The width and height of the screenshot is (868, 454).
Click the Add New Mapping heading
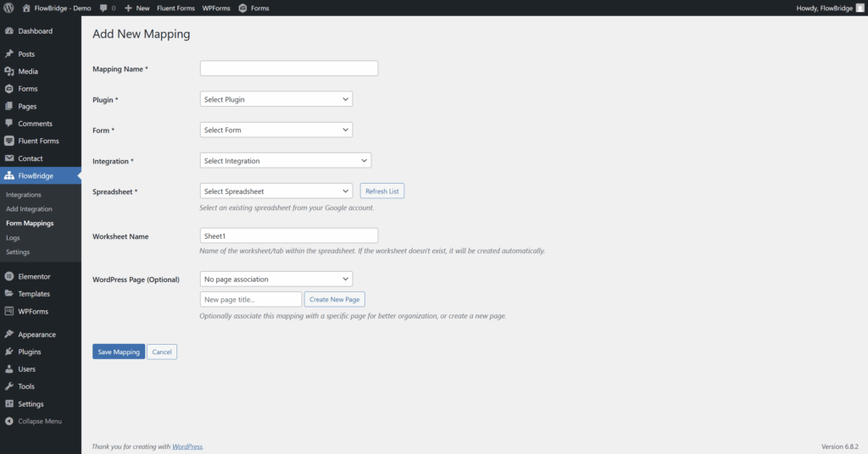tap(142, 34)
